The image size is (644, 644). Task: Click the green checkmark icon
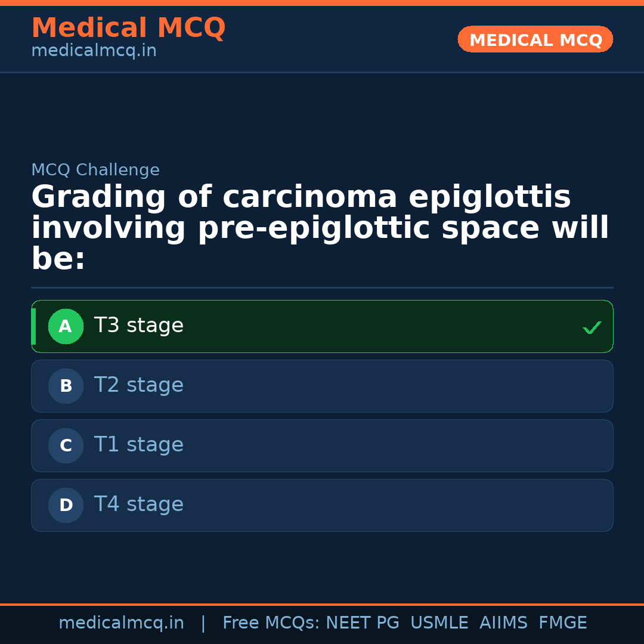click(592, 327)
